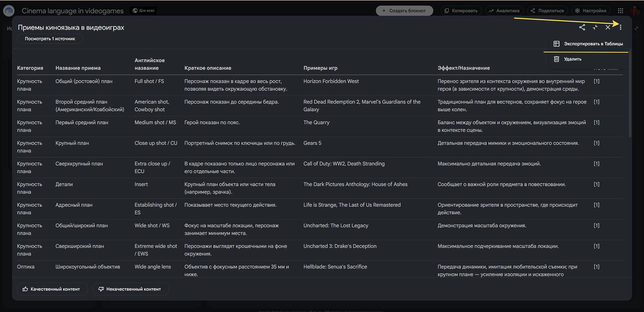Click the 'Full shot / FS' cell
The width and height of the screenshot is (644, 312).
[x=149, y=81]
